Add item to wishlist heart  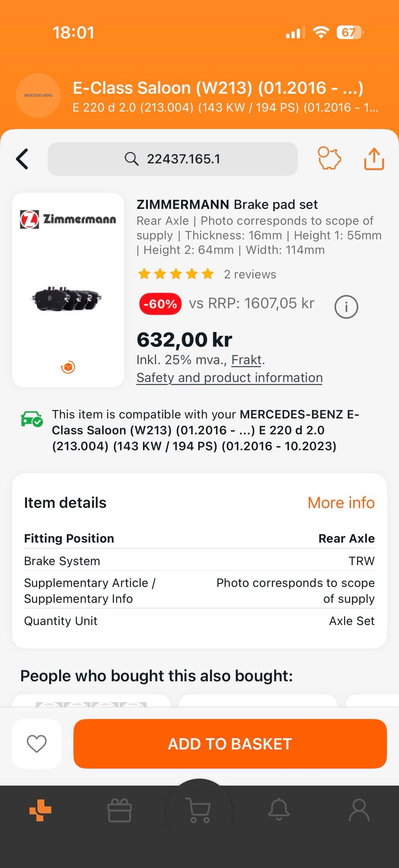coord(37,744)
